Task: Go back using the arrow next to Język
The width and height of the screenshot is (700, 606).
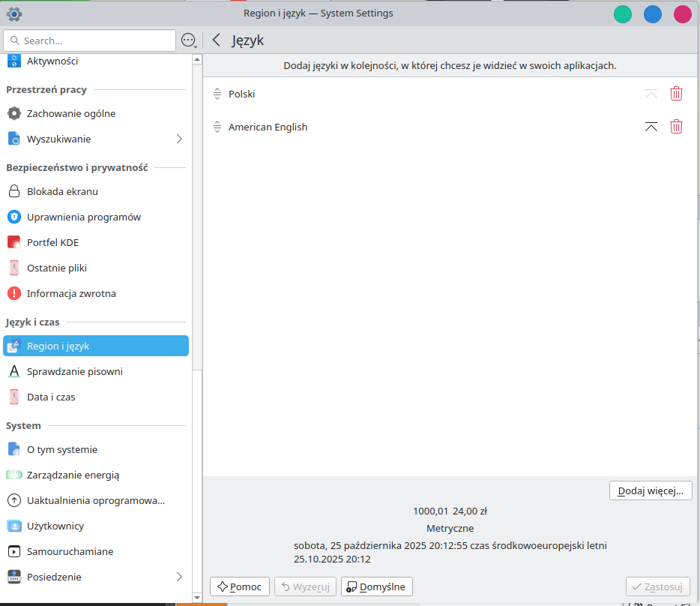Action: tap(216, 40)
